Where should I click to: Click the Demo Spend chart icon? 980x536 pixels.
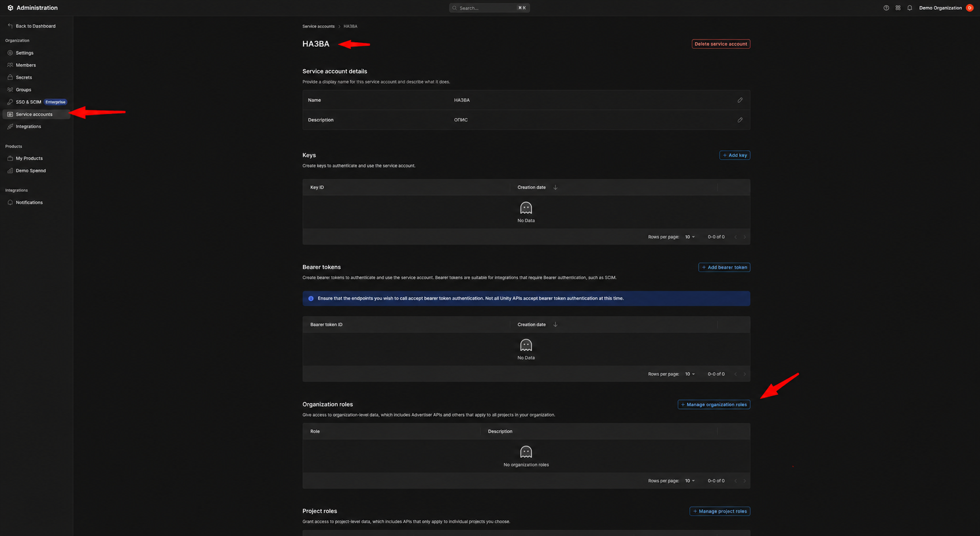(x=10, y=171)
